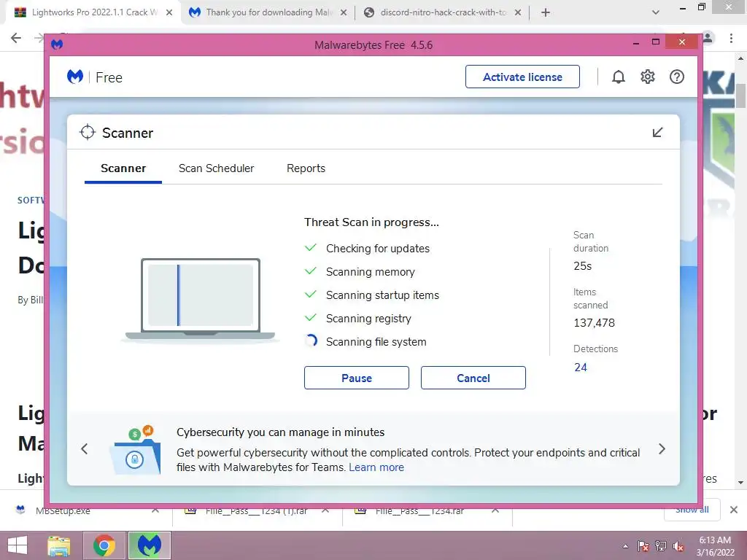This screenshot has height=560, width=747.
Task: Click Checking for updates line
Action: [x=378, y=248]
